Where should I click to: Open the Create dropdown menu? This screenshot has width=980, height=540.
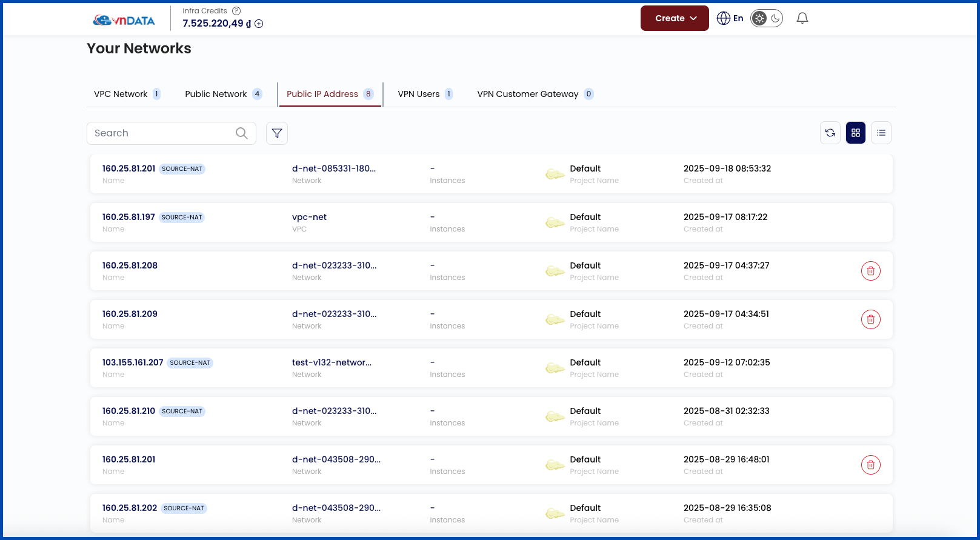pyautogui.click(x=675, y=18)
